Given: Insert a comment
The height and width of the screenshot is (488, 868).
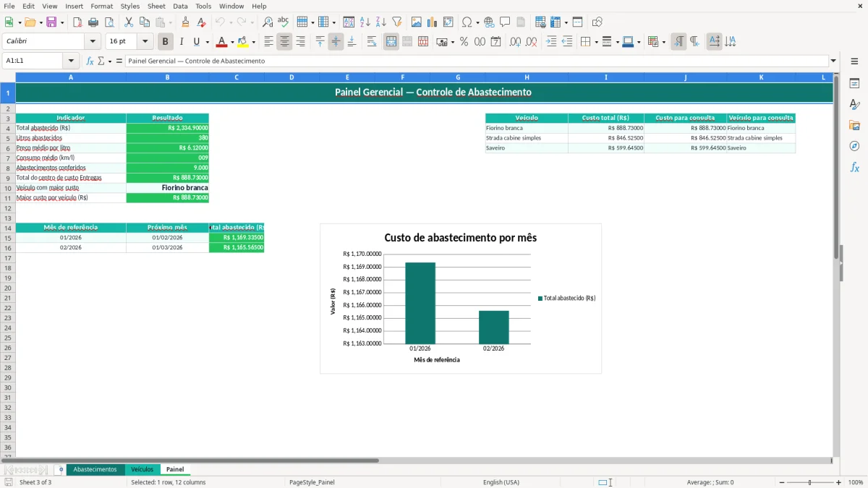Looking at the screenshot, I should pyautogui.click(x=505, y=22).
